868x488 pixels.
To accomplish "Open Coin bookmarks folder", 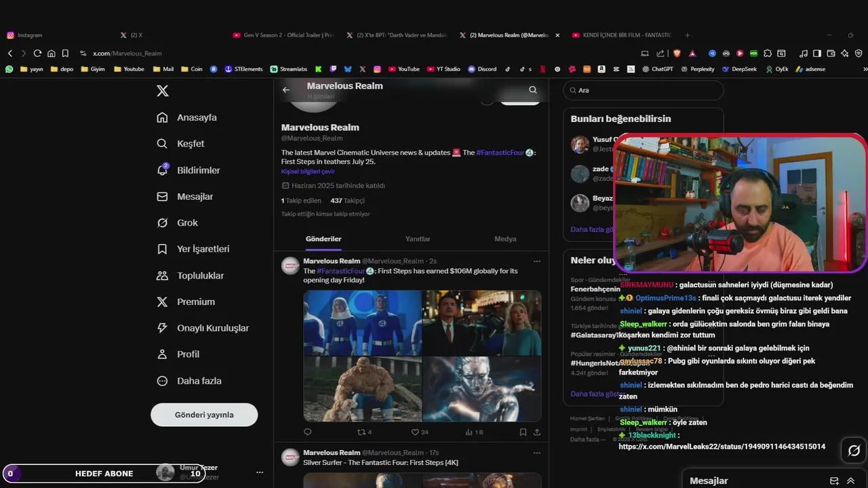I will point(191,69).
